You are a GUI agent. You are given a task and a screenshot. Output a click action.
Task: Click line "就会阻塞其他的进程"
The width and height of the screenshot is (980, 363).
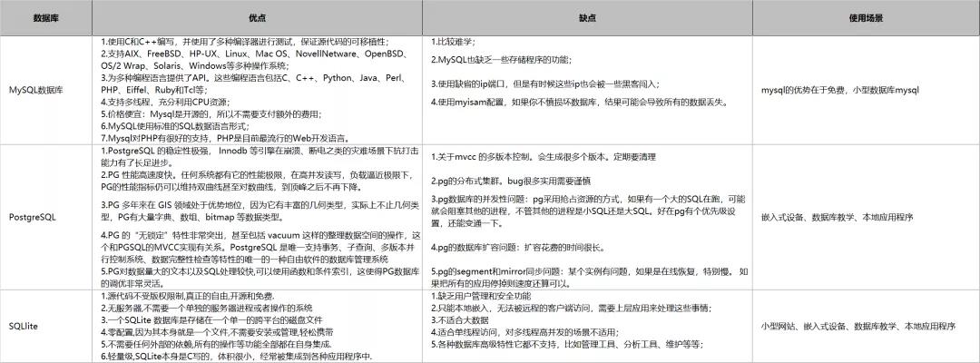[x=583, y=211]
